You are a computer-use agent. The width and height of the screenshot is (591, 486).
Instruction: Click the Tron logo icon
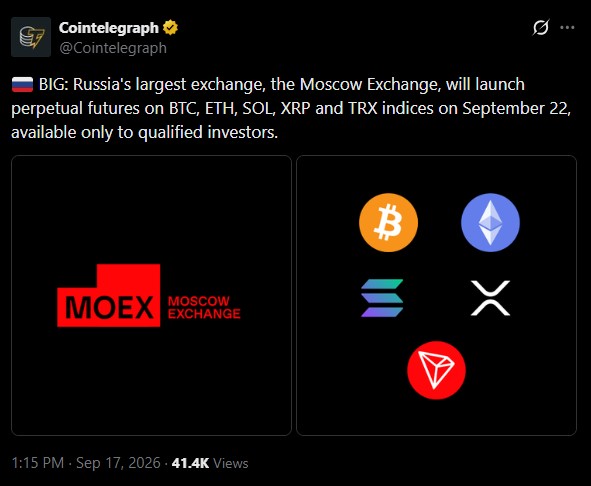436,370
